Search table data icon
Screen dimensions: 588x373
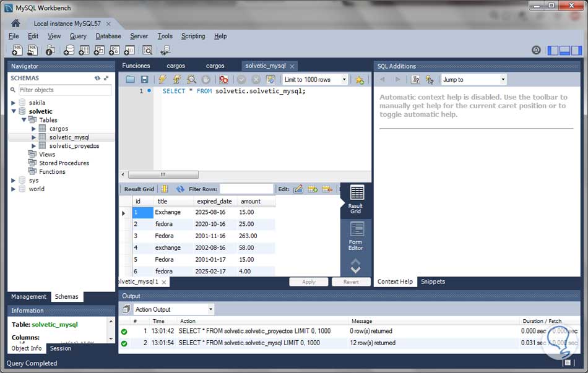point(147,50)
